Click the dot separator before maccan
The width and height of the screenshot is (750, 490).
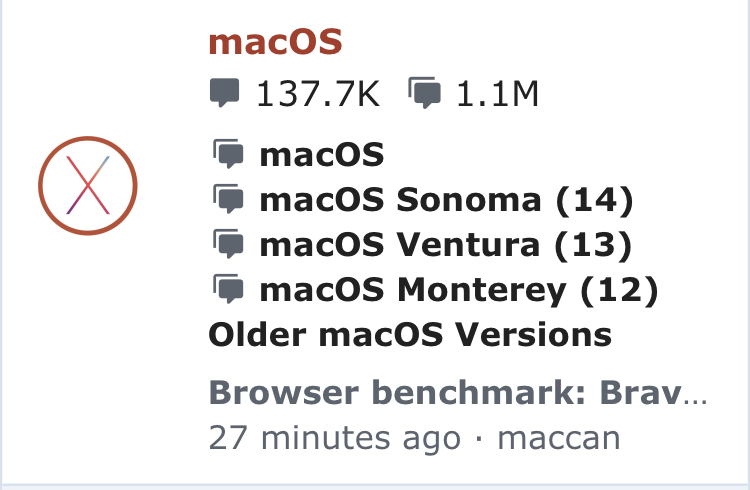(479, 438)
